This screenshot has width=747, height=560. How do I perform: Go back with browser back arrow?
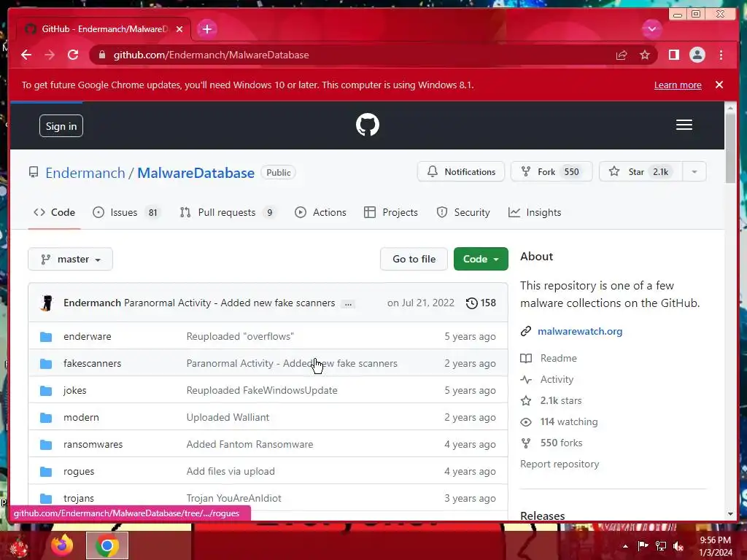[26, 55]
